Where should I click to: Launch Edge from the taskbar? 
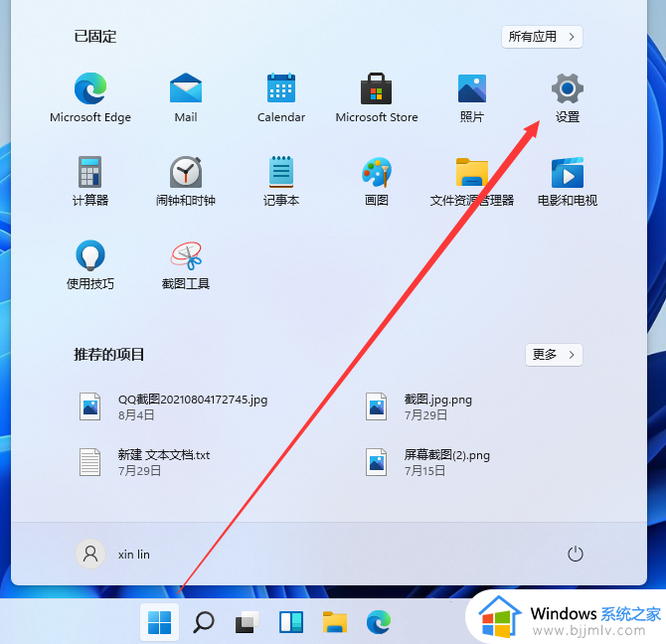[x=379, y=622]
